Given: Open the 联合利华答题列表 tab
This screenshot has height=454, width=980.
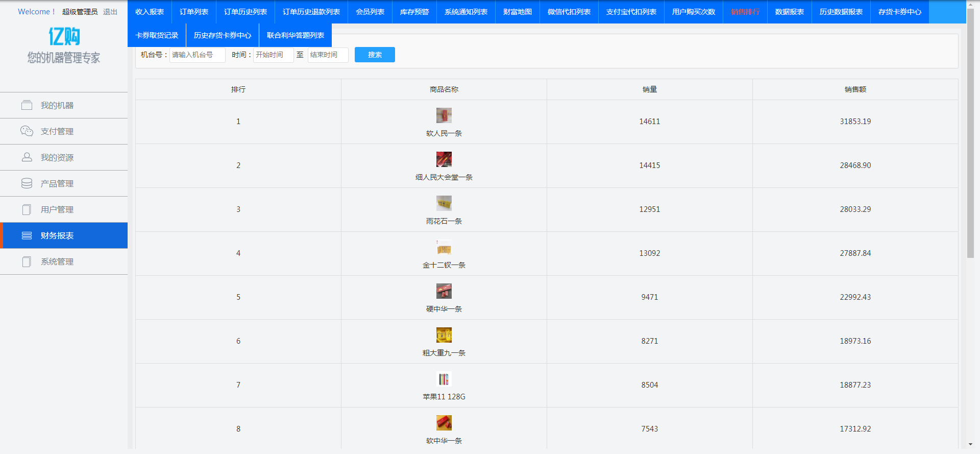Looking at the screenshot, I should click(295, 35).
